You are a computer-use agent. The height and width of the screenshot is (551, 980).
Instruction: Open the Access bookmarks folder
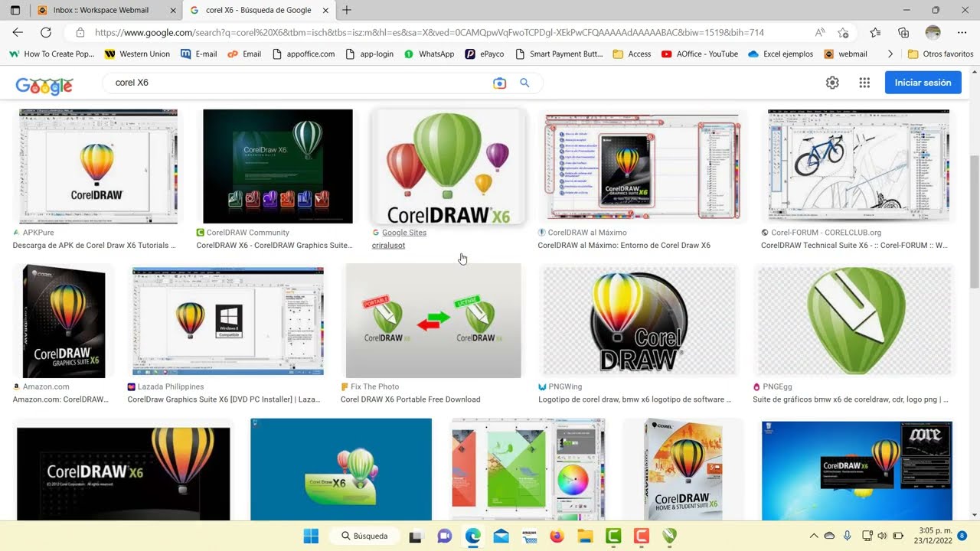coord(632,54)
